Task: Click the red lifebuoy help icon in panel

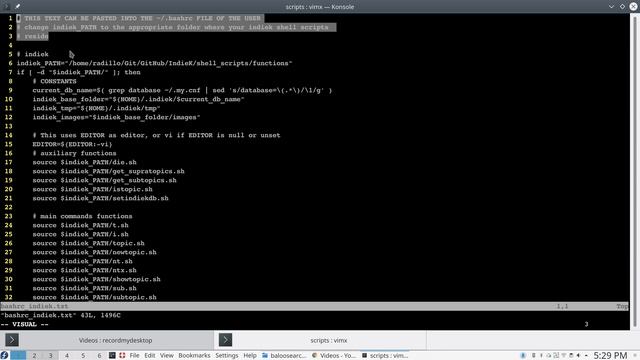Action: click(122, 356)
